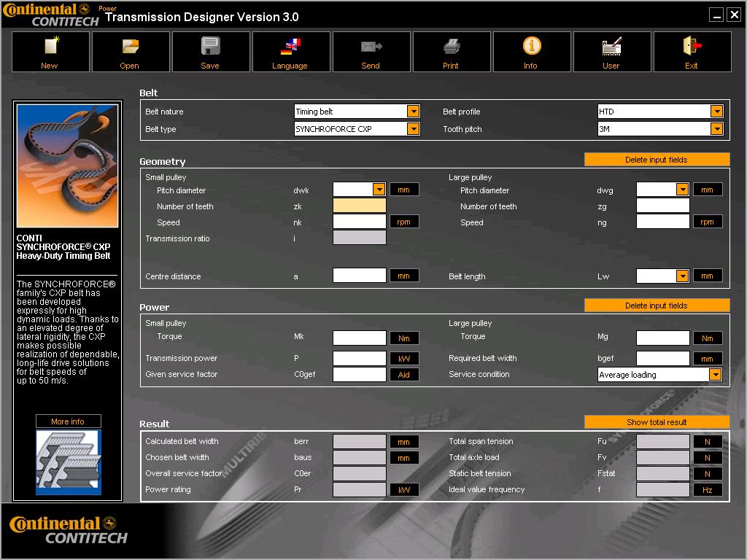Click Show total result button
The width and height of the screenshot is (747, 560).
tap(657, 422)
